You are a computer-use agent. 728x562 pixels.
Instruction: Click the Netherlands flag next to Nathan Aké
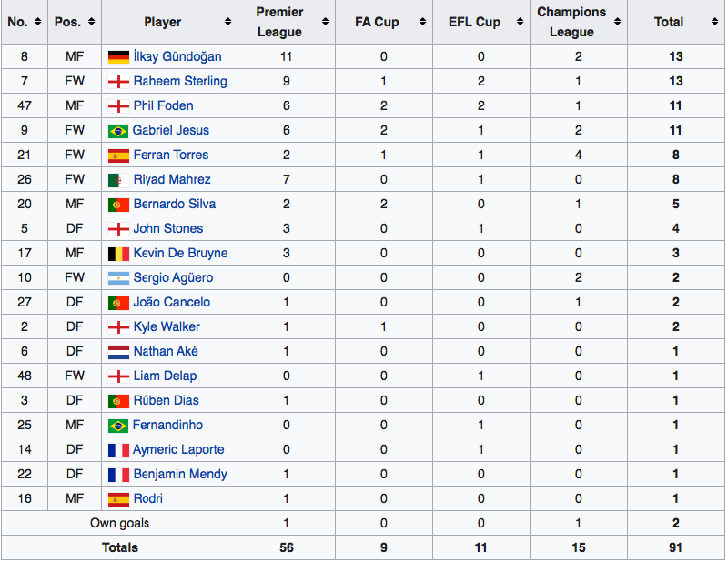coord(118,352)
